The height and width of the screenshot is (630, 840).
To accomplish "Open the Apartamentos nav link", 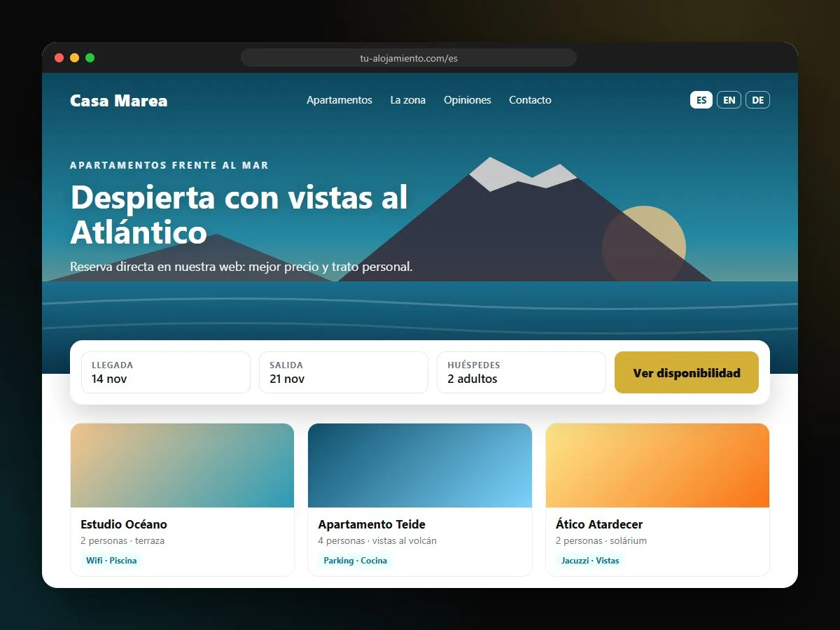I will (x=339, y=100).
